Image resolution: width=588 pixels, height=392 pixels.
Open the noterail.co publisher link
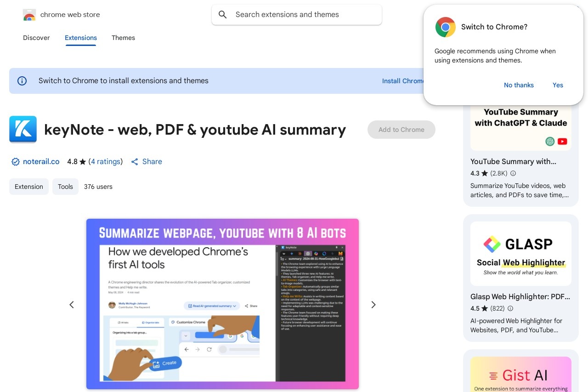41,162
